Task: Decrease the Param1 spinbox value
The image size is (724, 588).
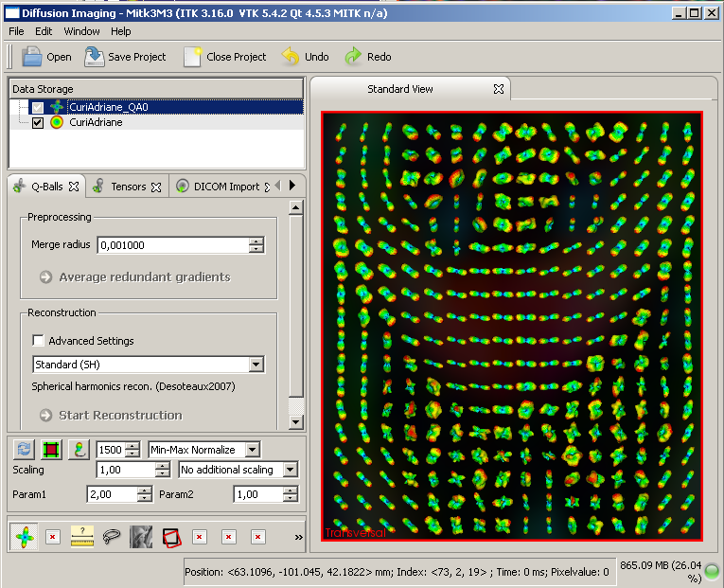Action: [x=145, y=498]
